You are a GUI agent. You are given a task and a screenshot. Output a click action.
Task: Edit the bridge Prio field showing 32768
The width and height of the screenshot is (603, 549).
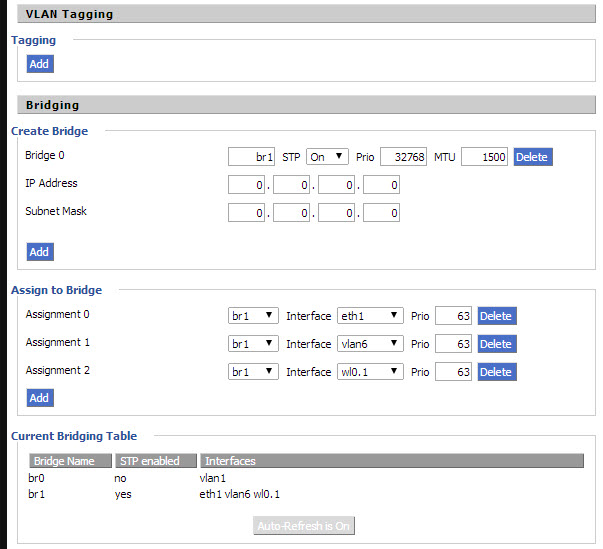tap(403, 157)
